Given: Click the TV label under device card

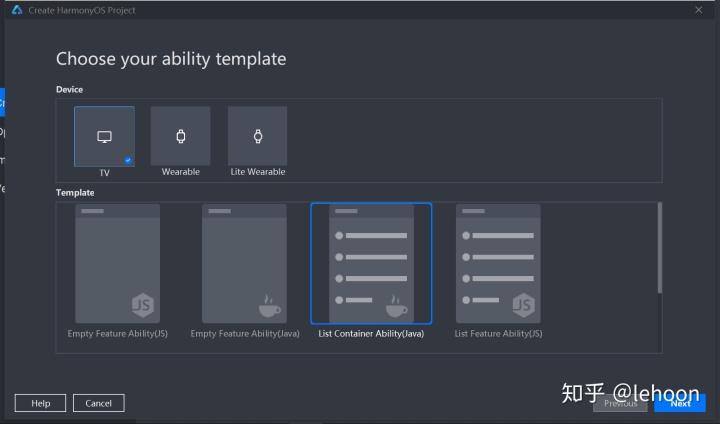Looking at the screenshot, I should (x=104, y=173).
